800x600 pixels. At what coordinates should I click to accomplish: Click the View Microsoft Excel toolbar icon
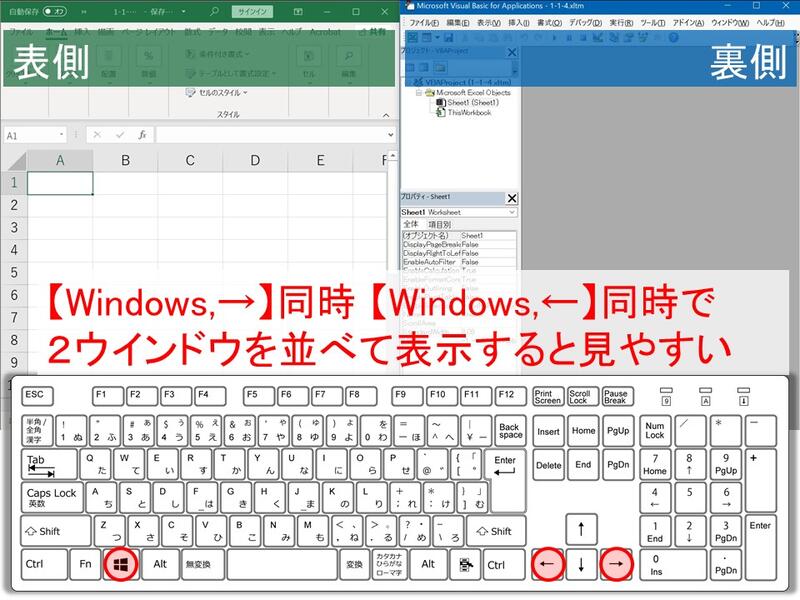pyautogui.click(x=412, y=38)
